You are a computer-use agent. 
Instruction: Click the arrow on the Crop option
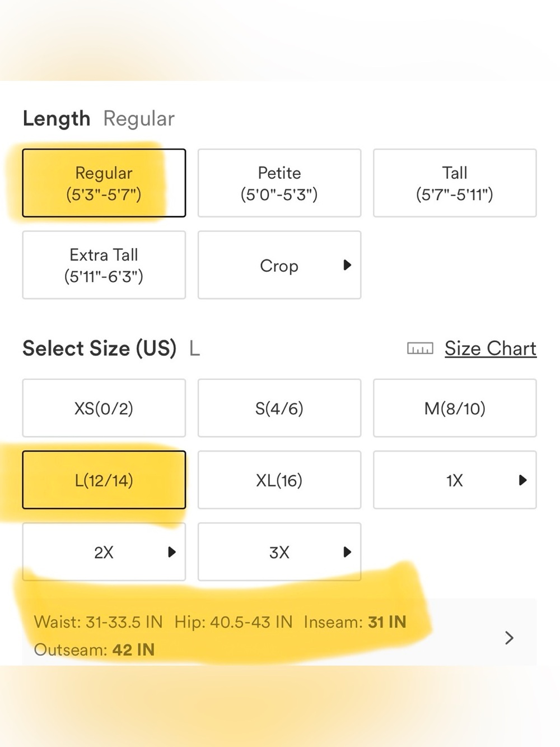click(347, 265)
